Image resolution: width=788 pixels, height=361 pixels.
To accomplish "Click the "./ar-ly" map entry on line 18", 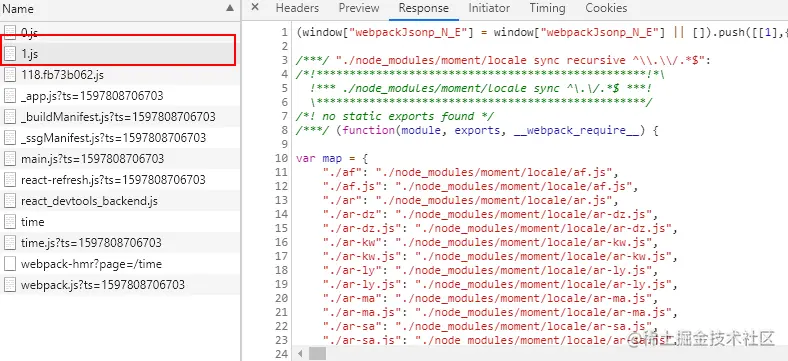I will tap(490, 270).
